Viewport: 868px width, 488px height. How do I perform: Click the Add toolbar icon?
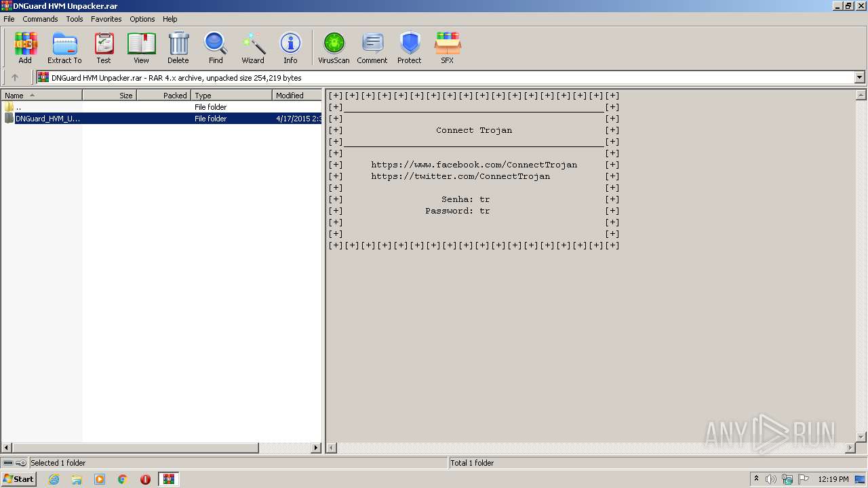point(25,47)
